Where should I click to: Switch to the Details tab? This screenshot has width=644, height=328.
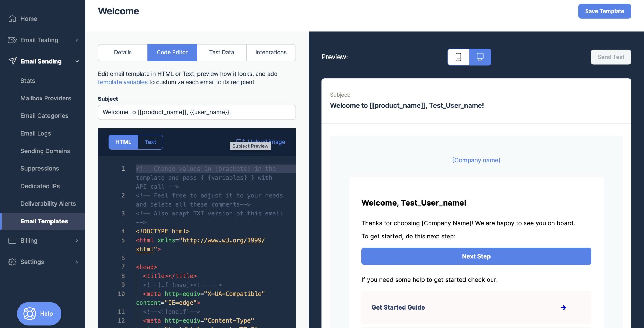123,52
